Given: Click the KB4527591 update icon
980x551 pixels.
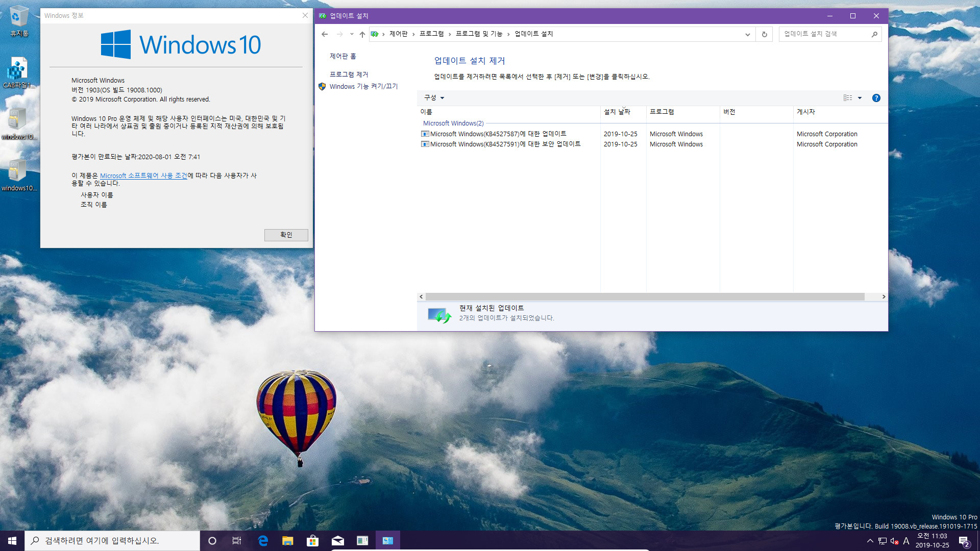Looking at the screenshot, I should coord(425,144).
